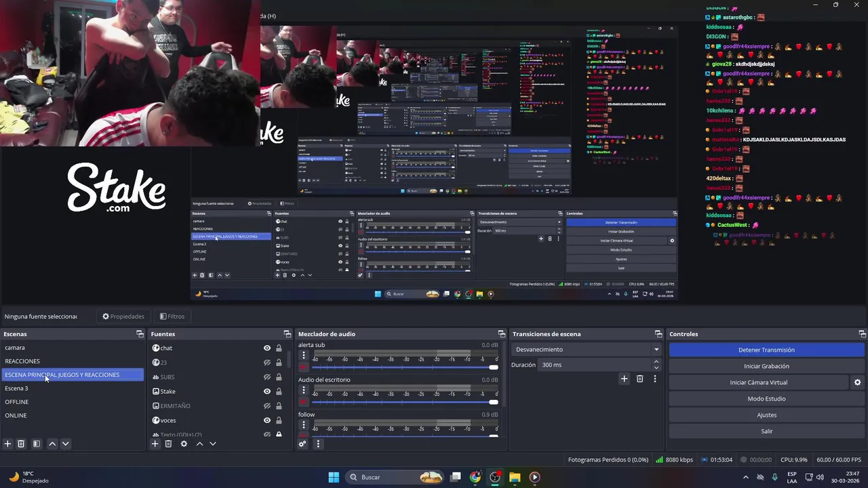Image resolution: width=868 pixels, height=488 pixels.
Task: Enable Modo Estudio
Action: point(766,399)
